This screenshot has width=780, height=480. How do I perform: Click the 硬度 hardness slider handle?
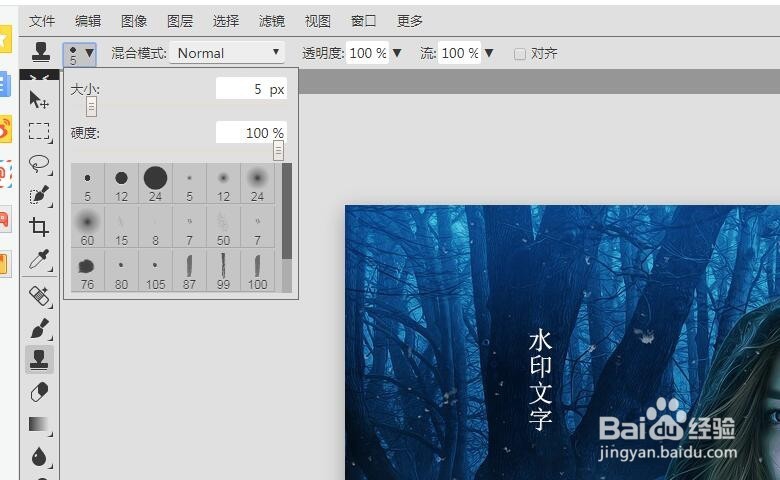pyautogui.click(x=279, y=151)
